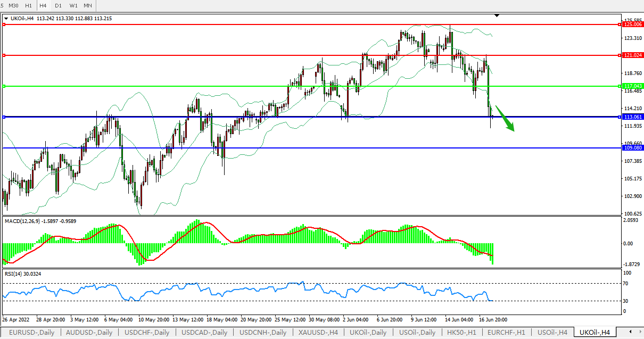The width and height of the screenshot is (644, 339).
Task: Select the W1 timeframe button
Action: 73,5
